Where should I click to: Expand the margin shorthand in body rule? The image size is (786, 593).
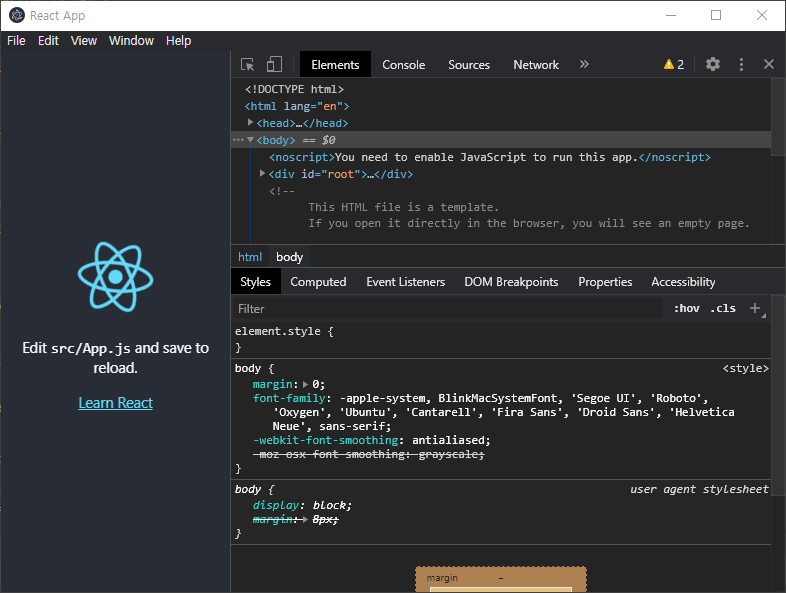(305, 384)
